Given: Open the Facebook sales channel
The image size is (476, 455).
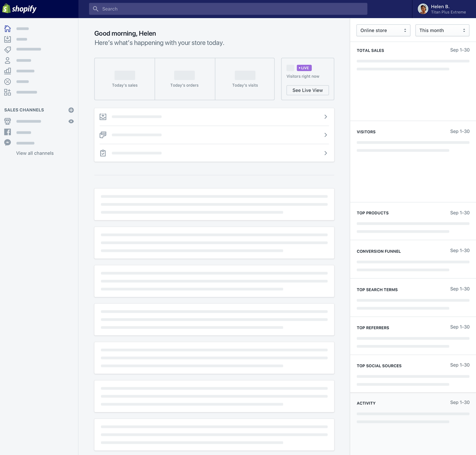Looking at the screenshot, I should coord(7,132).
